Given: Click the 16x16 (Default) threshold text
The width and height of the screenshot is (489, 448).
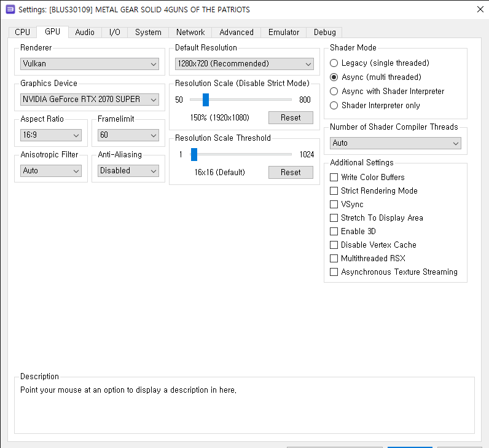Looking at the screenshot, I should (220, 172).
